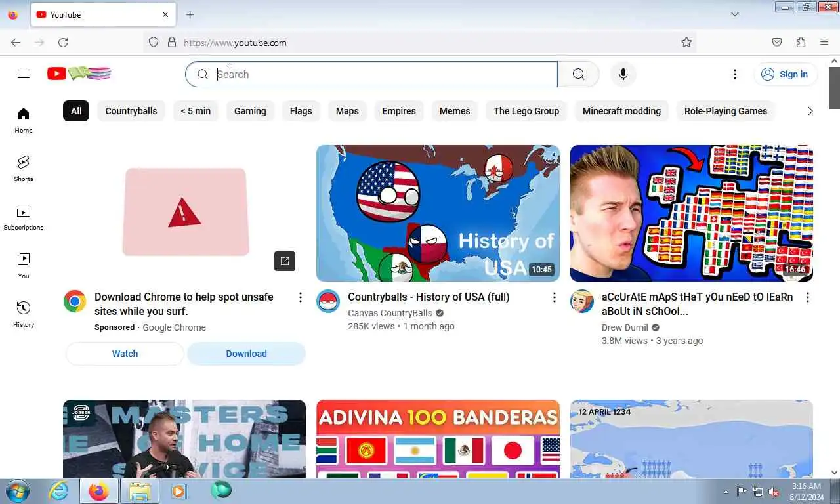Open the muted volume tray icon
The image size is (840, 504).
(774, 492)
